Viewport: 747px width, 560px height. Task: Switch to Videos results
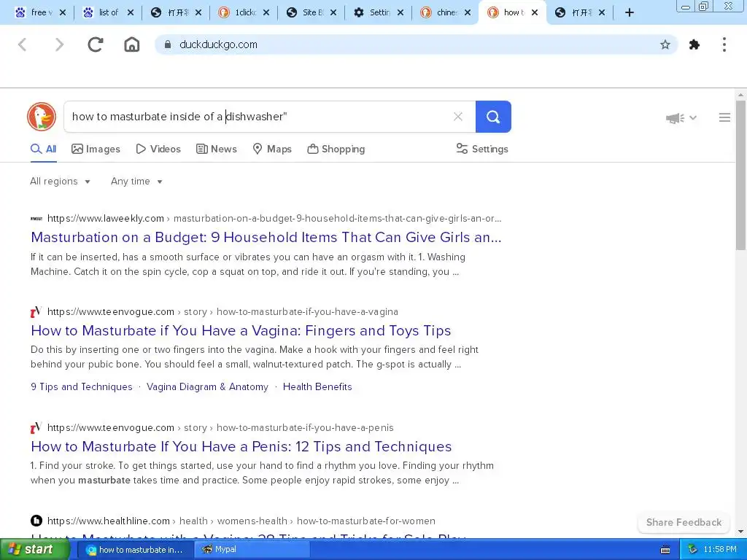(158, 149)
